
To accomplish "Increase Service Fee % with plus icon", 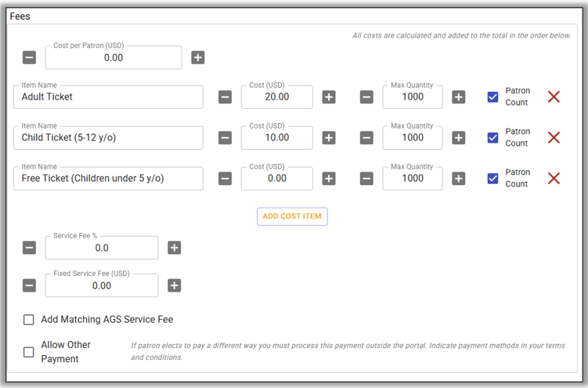I will tap(175, 248).
